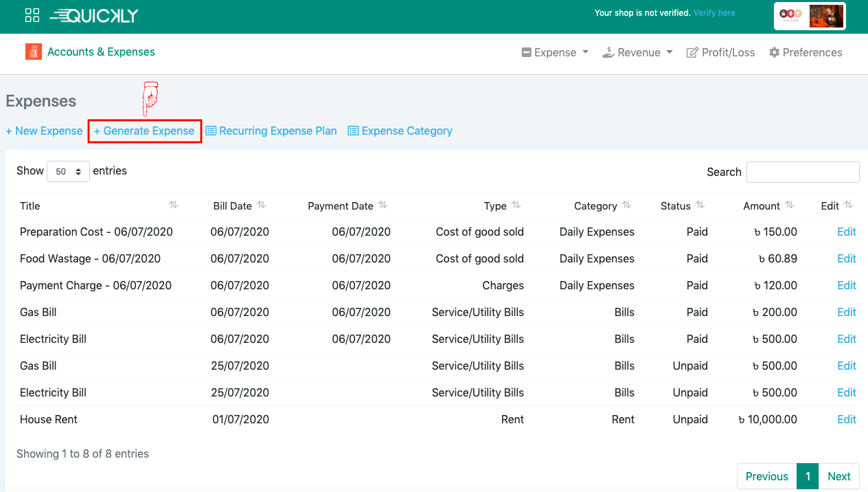
Task: Sort table by Title column arrows
Action: tap(173, 205)
